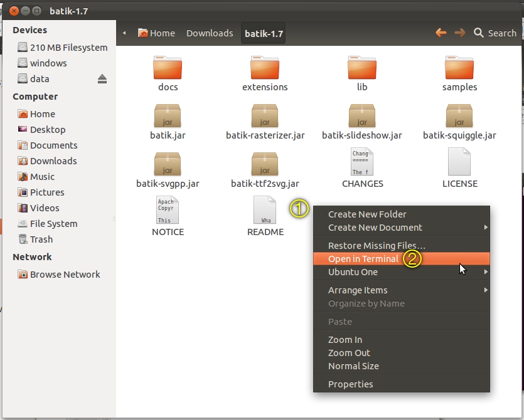Image resolution: width=524 pixels, height=420 pixels.
Task: Go back with the left arrow
Action: [x=441, y=33]
